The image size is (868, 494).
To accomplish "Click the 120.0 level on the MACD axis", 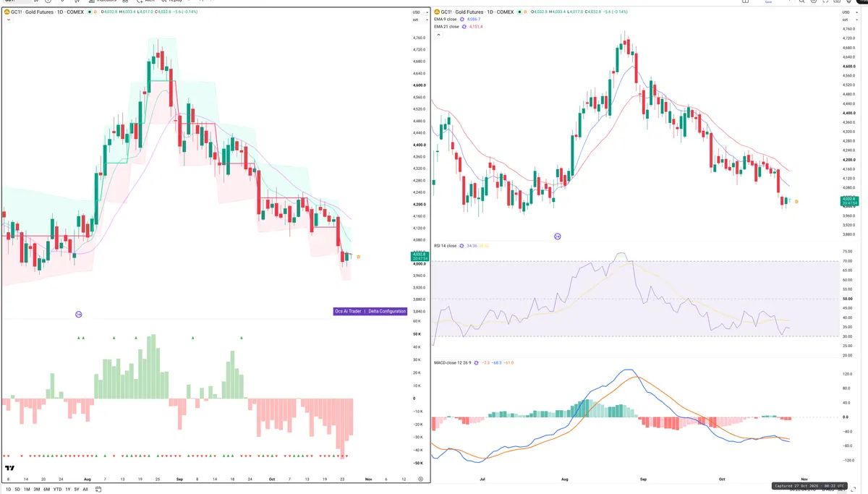I will 847,375.
